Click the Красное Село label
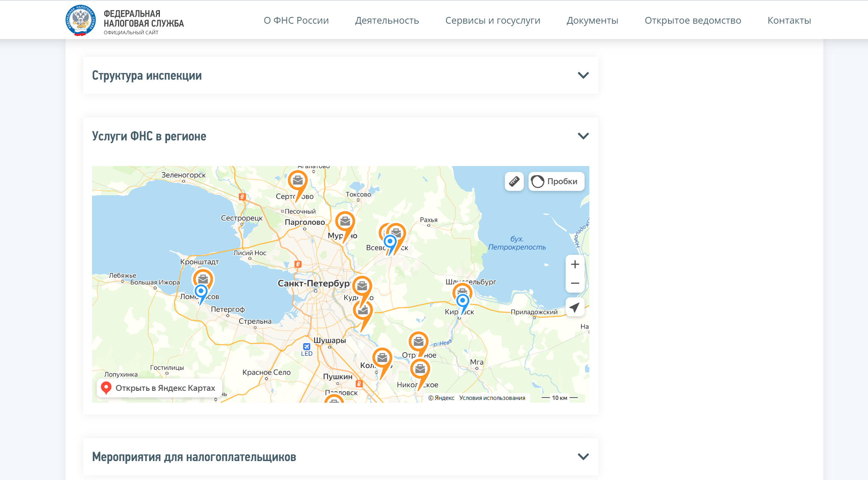The width and height of the screenshot is (868, 480). coord(266,372)
